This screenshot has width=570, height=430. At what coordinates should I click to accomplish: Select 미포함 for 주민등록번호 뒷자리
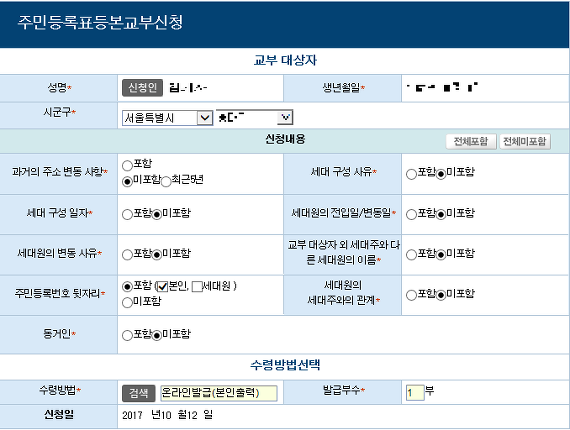tap(127, 302)
